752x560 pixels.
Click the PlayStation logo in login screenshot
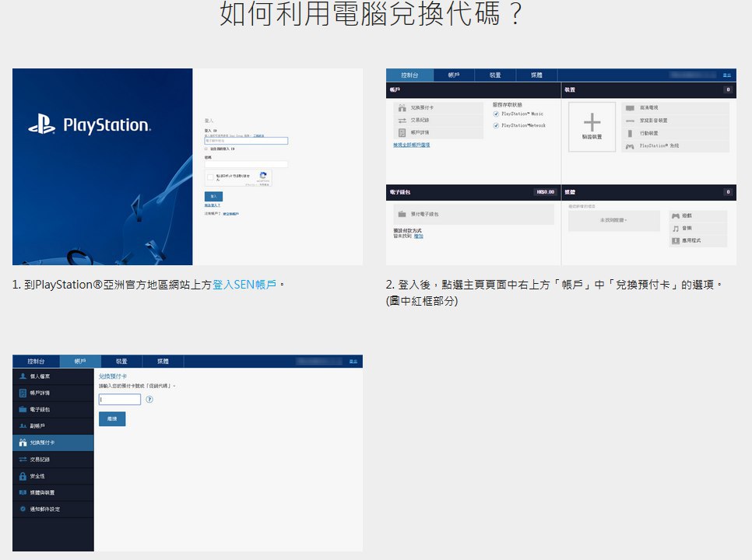tap(90, 124)
